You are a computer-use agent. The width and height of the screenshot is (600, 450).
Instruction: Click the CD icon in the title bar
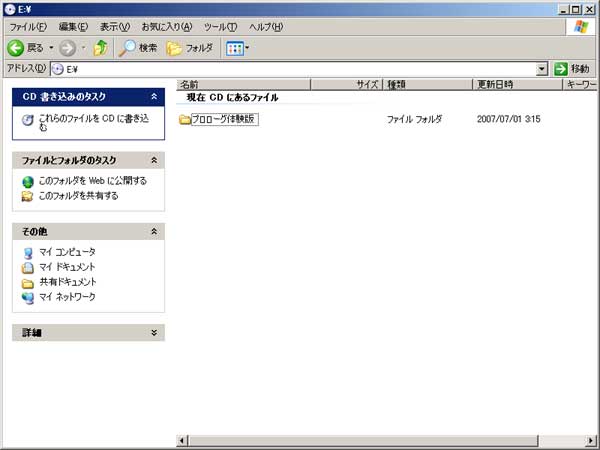pyautogui.click(x=10, y=10)
